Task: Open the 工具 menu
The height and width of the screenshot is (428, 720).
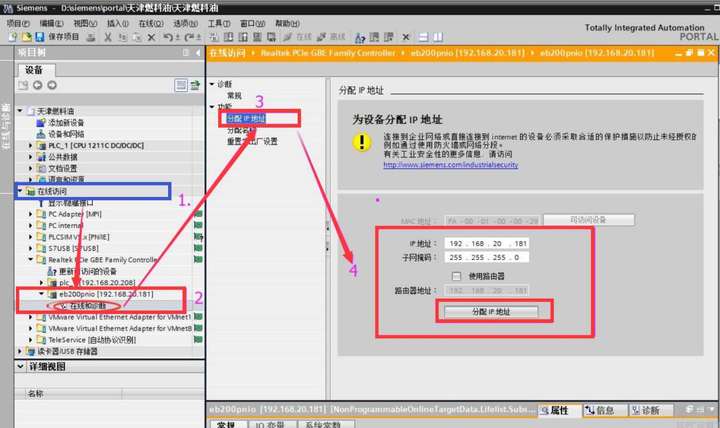Action: pyautogui.click(x=219, y=23)
